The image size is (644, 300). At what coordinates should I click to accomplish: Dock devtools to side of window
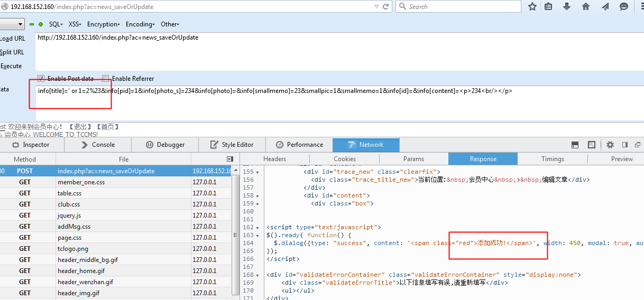(x=624, y=145)
